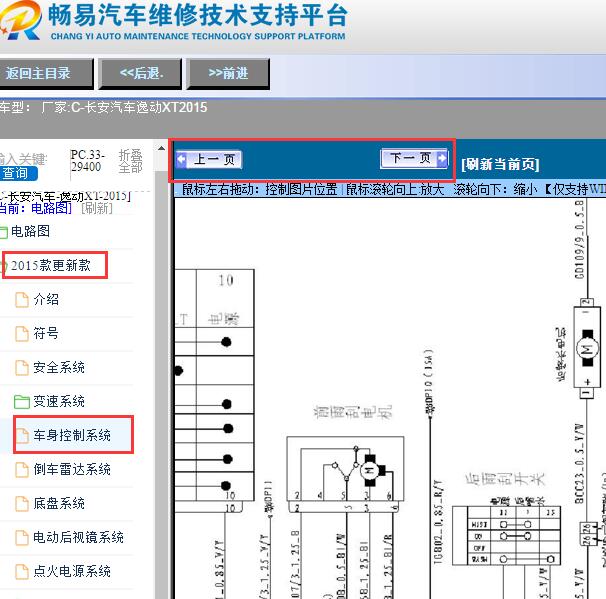Refresh the page via 刷新当前页 link
This screenshot has width=606, height=599.
coord(500,164)
